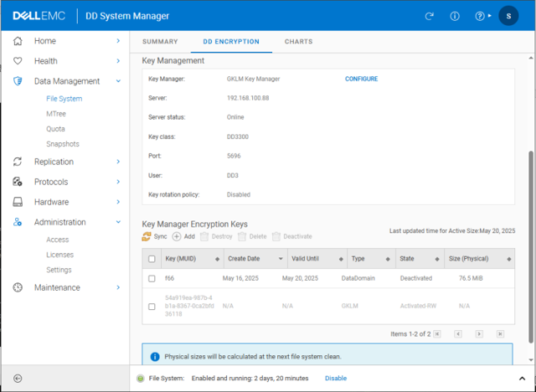Sort by State column header

[420, 259]
